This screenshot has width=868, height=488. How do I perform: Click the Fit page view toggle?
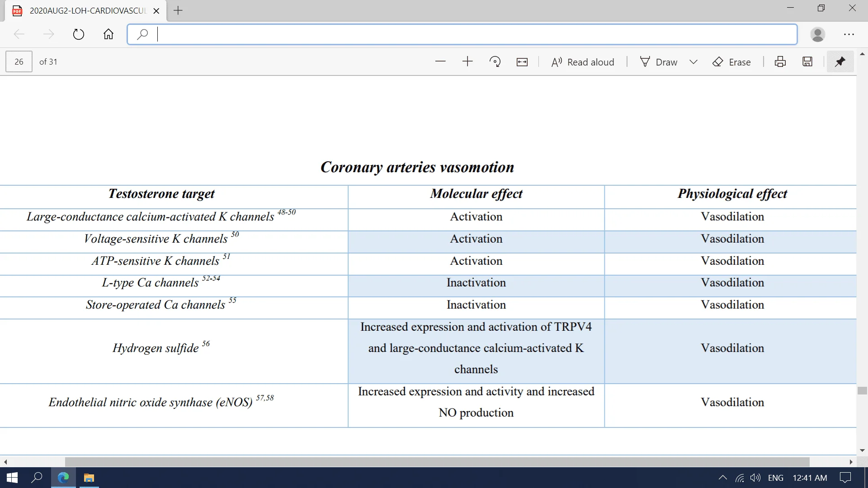click(523, 62)
